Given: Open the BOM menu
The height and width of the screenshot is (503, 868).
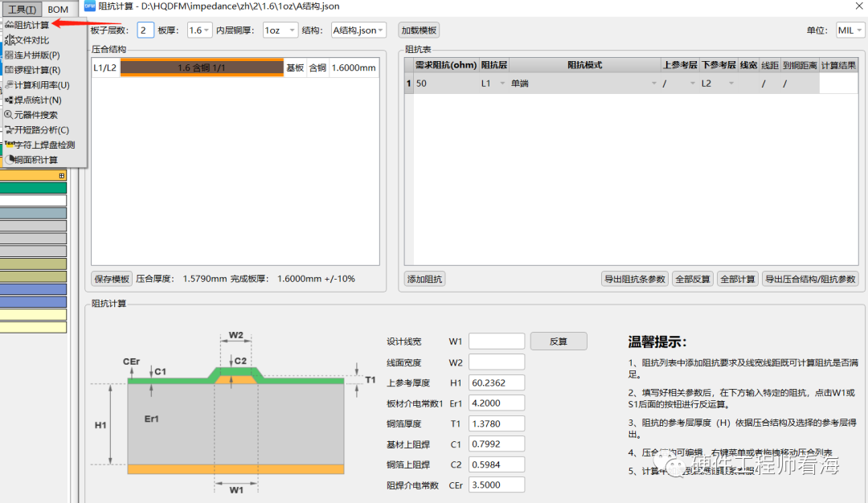Looking at the screenshot, I should [x=58, y=9].
